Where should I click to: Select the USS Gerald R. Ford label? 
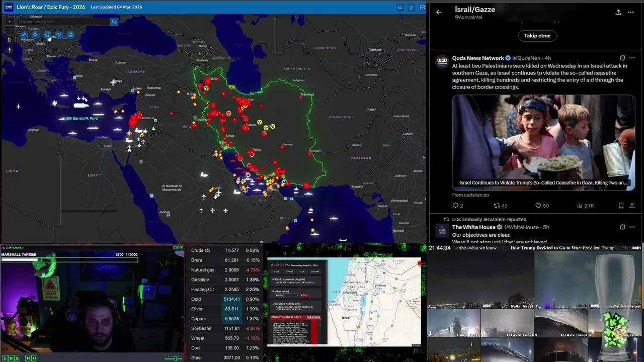coord(81,118)
